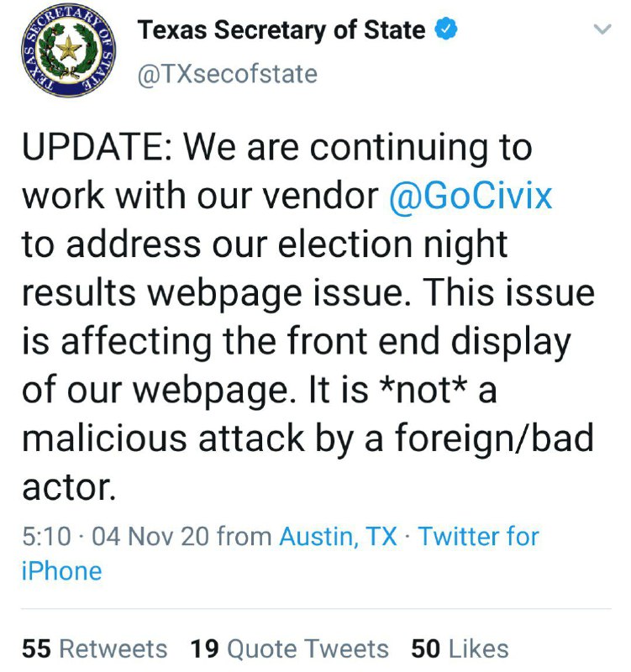View the 55 Retweets list

pyautogui.click(x=95, y=648)
